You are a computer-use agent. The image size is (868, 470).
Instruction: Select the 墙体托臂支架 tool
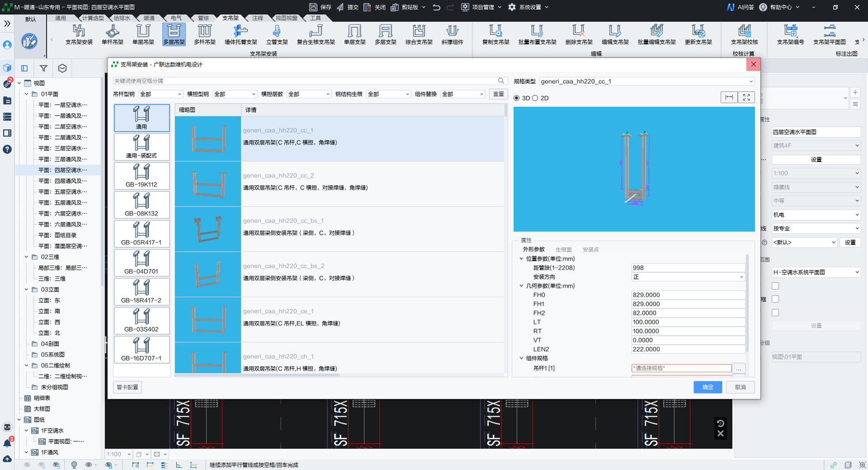[241, 35]
